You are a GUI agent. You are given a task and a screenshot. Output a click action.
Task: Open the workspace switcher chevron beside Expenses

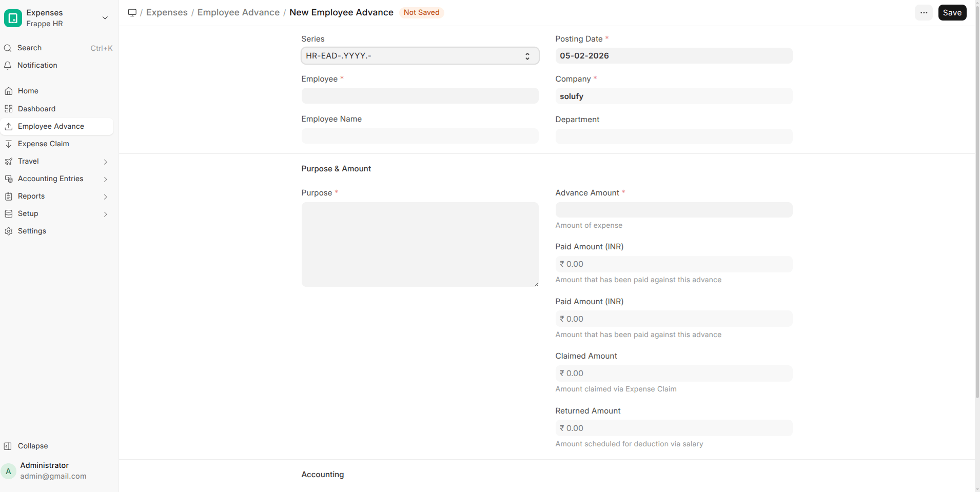point(105,18)
